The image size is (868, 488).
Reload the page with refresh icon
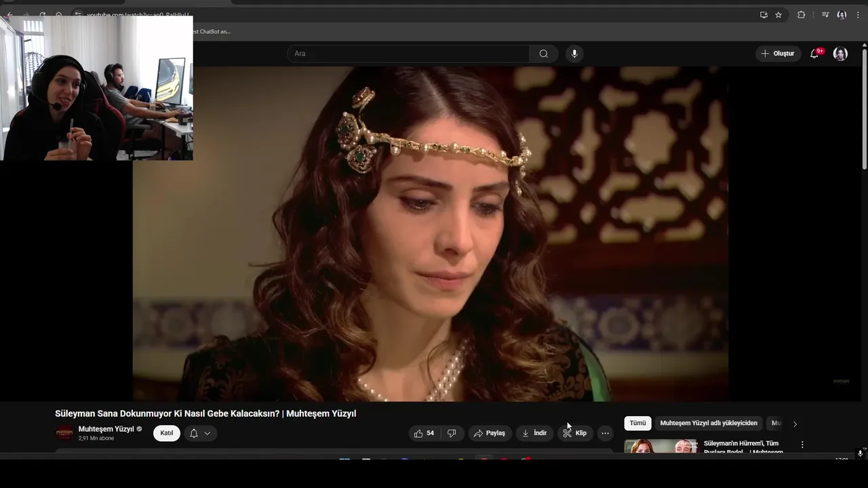[42, 14]
